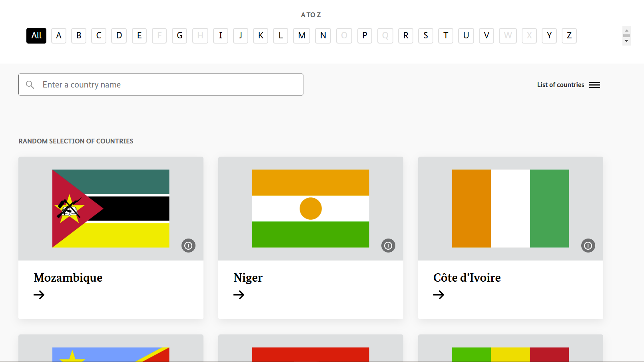
Task: Filter countries by letter D
Action: (x=119, y=36)
